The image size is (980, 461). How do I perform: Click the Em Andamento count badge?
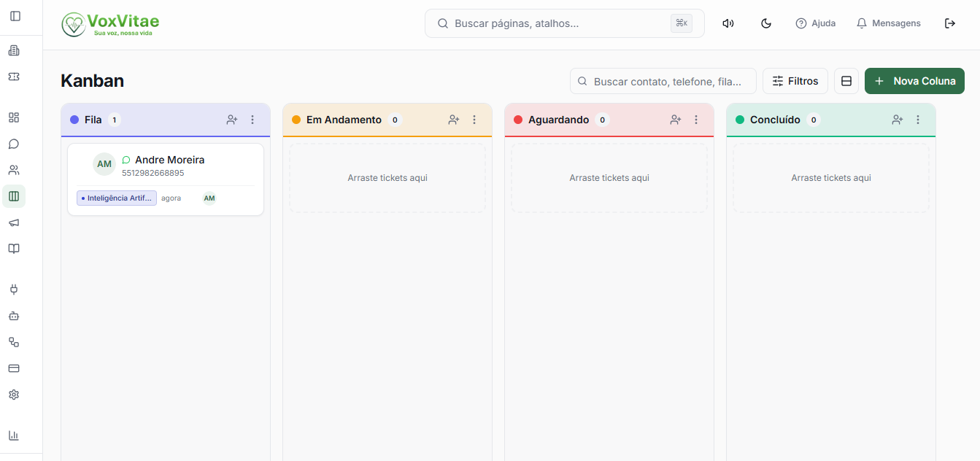point(395,120)
